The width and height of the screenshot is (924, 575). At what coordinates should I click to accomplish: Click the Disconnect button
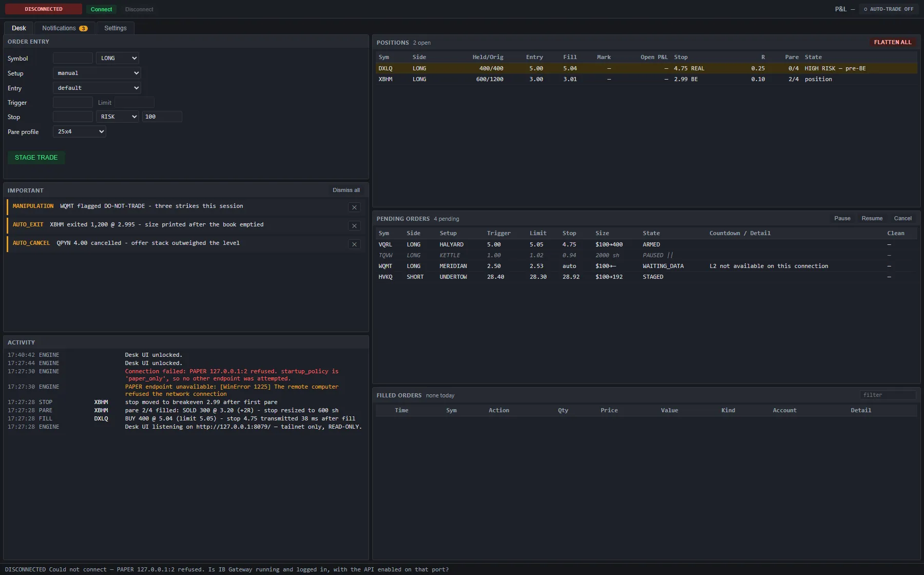(x=139, y=9)
